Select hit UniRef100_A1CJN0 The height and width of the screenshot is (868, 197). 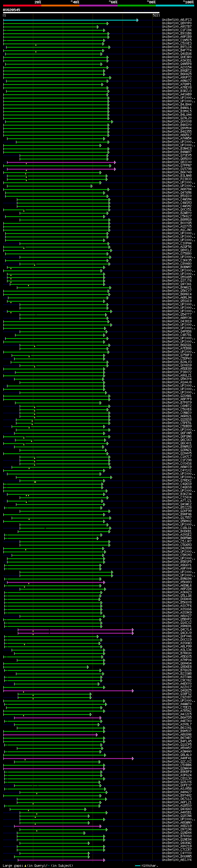coord(177,230)
